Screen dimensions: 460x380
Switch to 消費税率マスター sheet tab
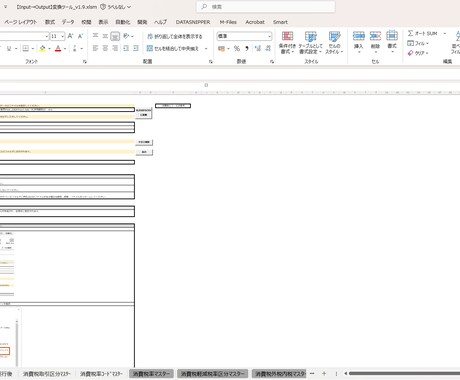151,374
